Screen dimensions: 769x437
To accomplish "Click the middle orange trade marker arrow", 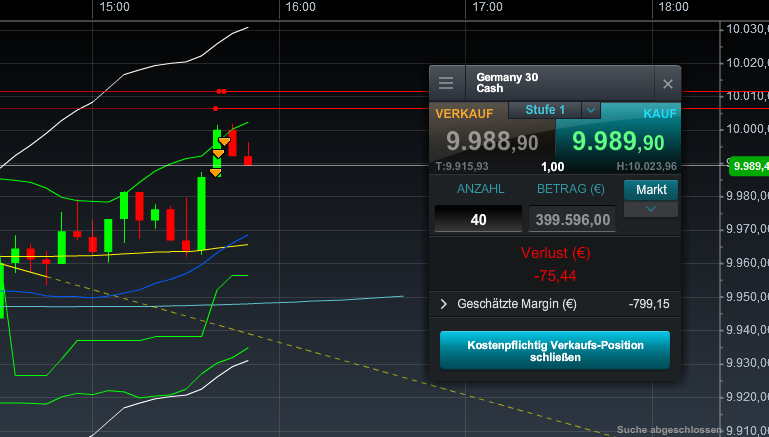I will coord(218,154).
